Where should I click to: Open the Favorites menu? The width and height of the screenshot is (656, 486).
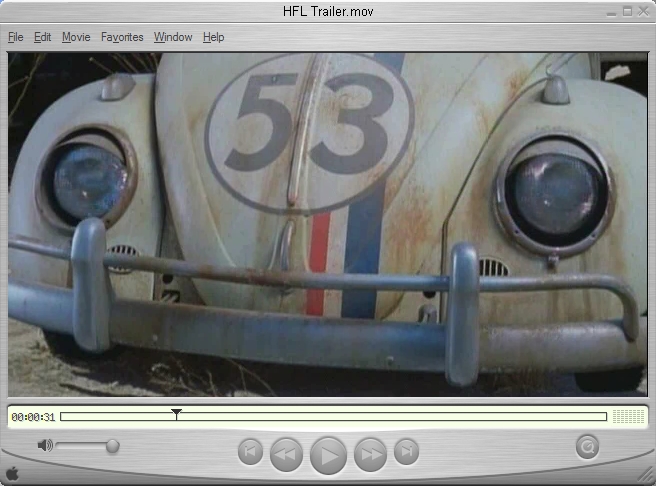pos(122,37)
